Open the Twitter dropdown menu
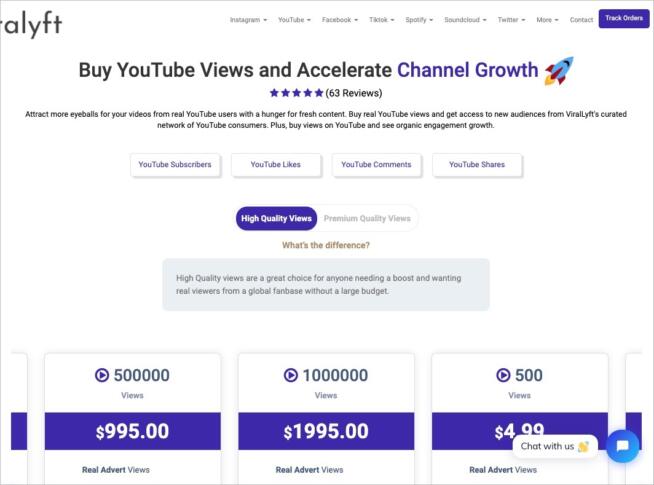 pos(511,20)
